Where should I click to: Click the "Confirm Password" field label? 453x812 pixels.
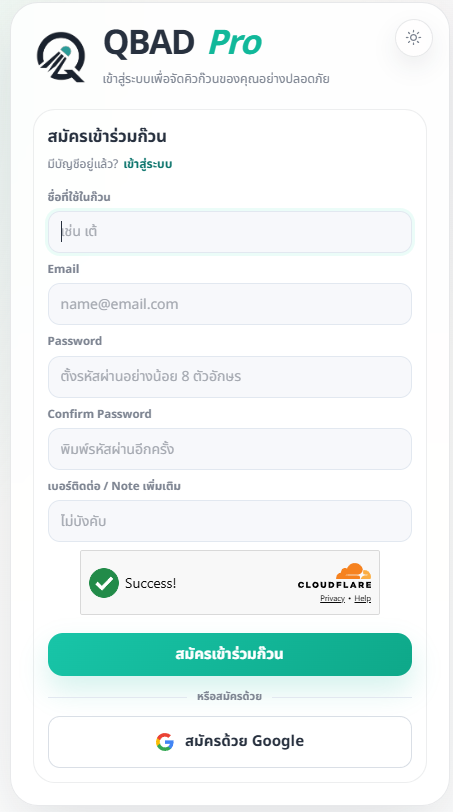[x=99, y=414]
